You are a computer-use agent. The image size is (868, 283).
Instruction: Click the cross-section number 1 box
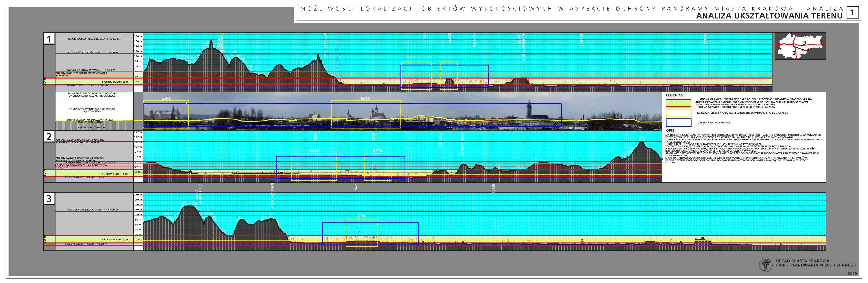click(x=49, y=39)
